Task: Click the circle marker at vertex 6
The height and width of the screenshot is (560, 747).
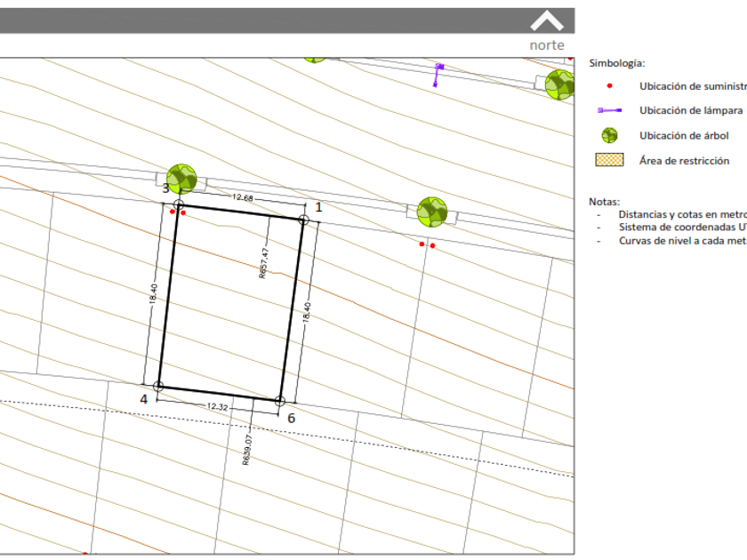Action: click(280, 401)
